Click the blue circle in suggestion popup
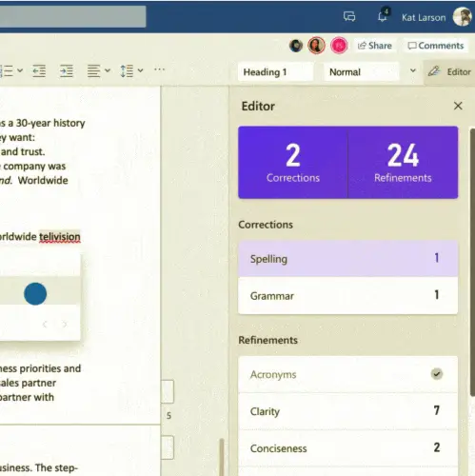475x476 pixels. [x=35, y=293]
